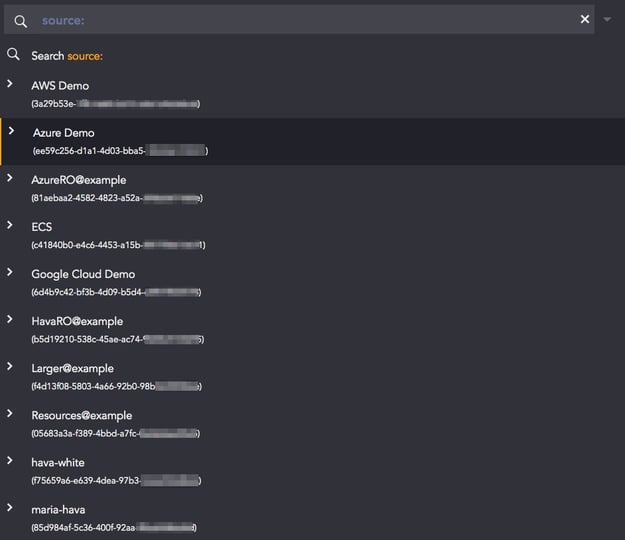Image resolution: width=625 pixels, height=540 pixels.
Task: Expand the ECS source chevron
Action: point(10,225)
